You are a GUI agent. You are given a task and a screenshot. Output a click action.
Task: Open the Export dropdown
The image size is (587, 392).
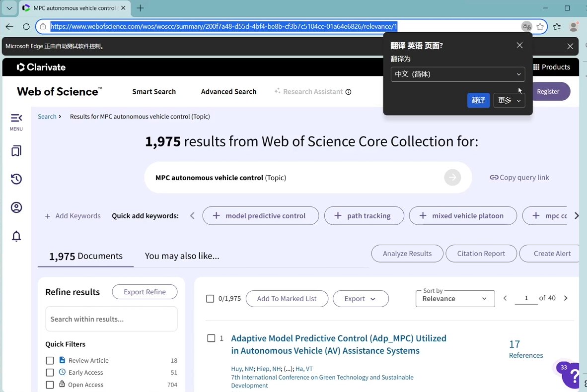click(361, 299)
